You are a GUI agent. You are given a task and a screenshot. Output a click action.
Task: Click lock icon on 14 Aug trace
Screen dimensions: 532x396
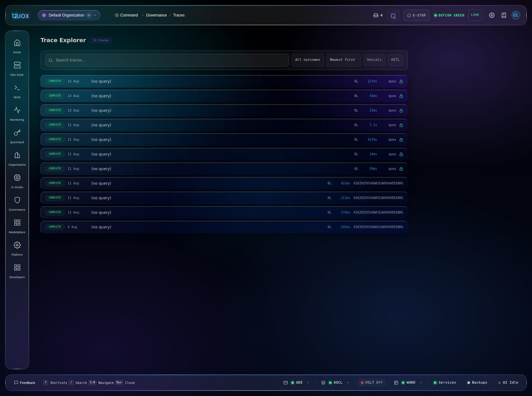pos(401,96)
